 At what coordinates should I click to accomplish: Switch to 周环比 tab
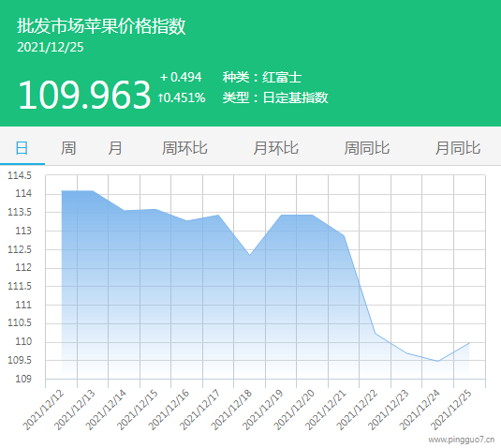(184, 148)
